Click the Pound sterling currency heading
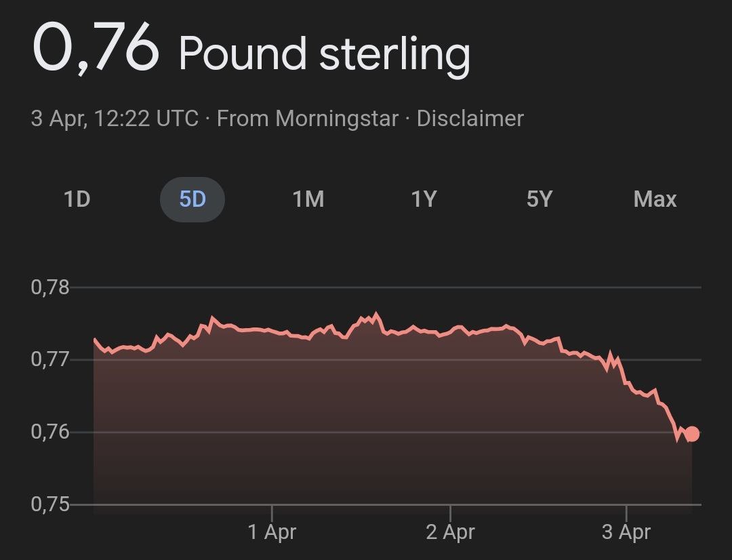The image size is (732, 560). point(324,53)
